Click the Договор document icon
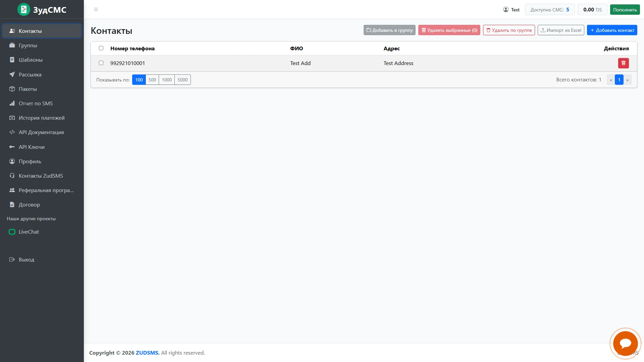 click(12, 204)
